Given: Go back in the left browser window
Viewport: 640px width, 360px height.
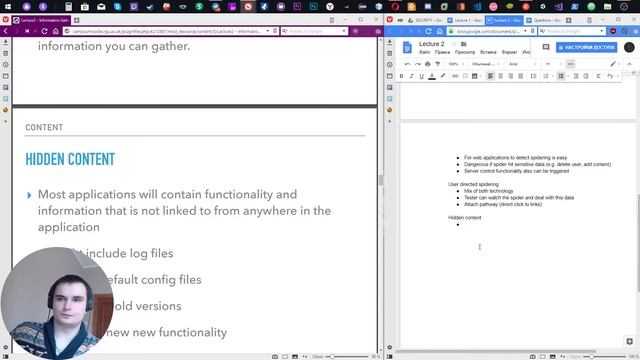Looking at the screenshot, I should [6, 31].
